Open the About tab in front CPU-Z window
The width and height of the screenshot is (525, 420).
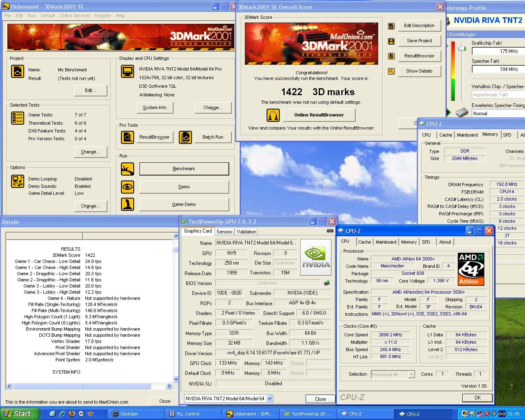point(445,242)
